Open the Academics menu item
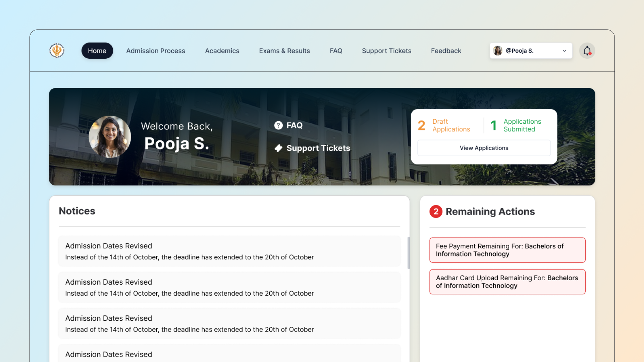Screen dimensions: 644x362 (222, 51)
